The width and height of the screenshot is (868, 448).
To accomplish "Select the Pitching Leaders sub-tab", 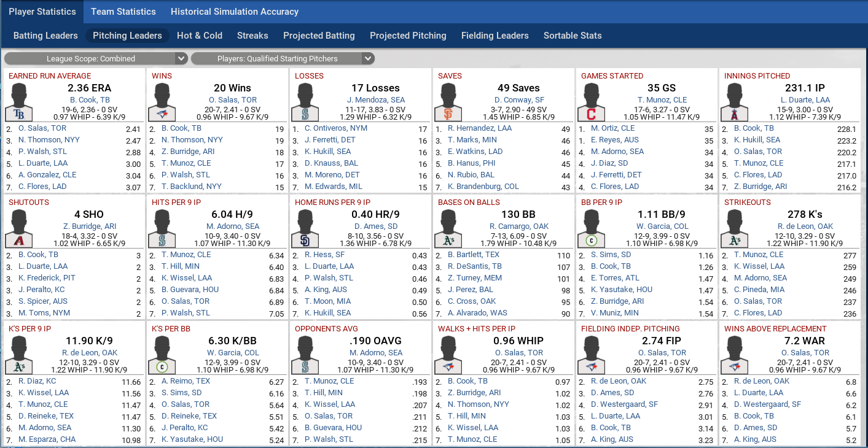I will tap(127, 36).
